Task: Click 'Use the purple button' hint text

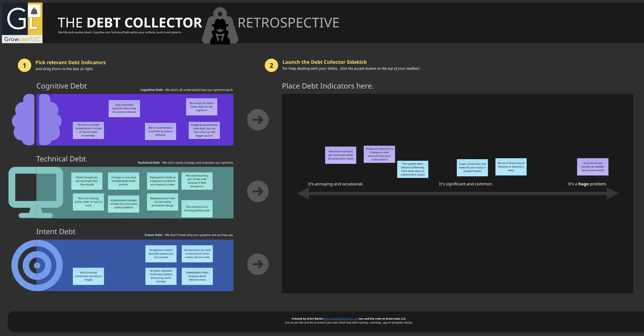Action: click(380, 69)
